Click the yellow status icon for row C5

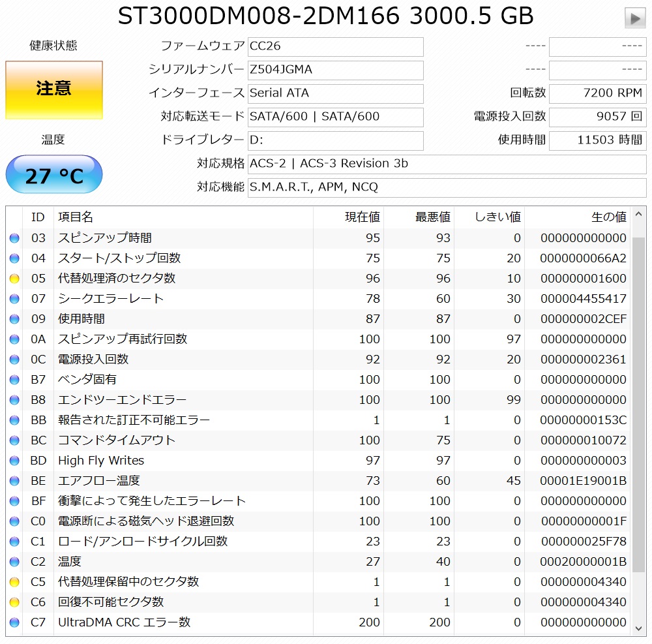click(14, 582)
